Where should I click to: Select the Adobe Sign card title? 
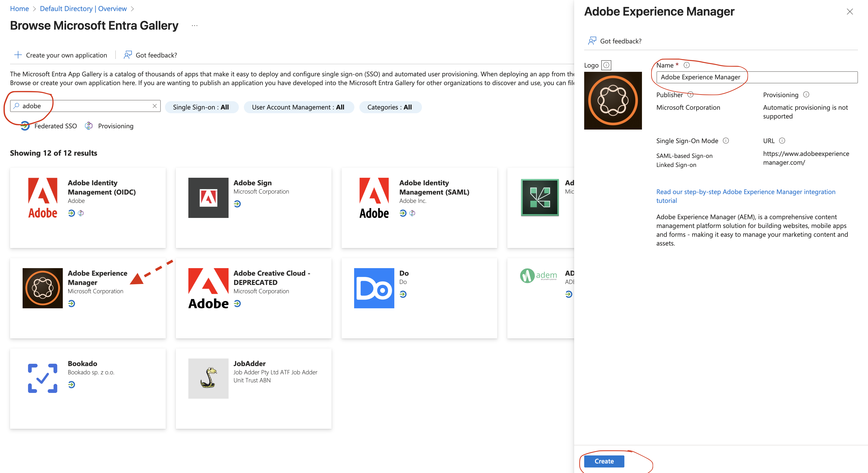(x=252, y=183)
